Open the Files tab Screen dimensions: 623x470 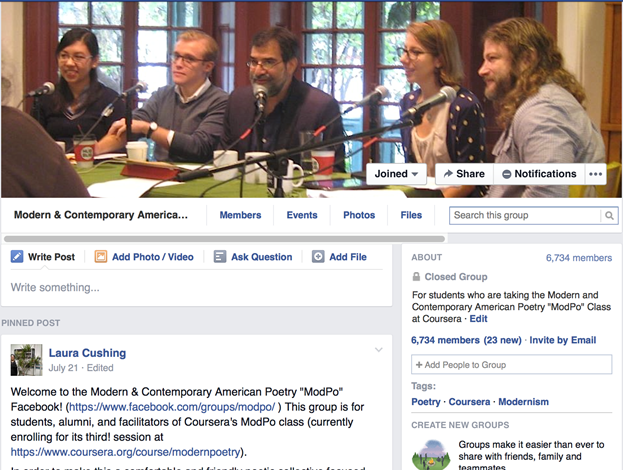411,215
